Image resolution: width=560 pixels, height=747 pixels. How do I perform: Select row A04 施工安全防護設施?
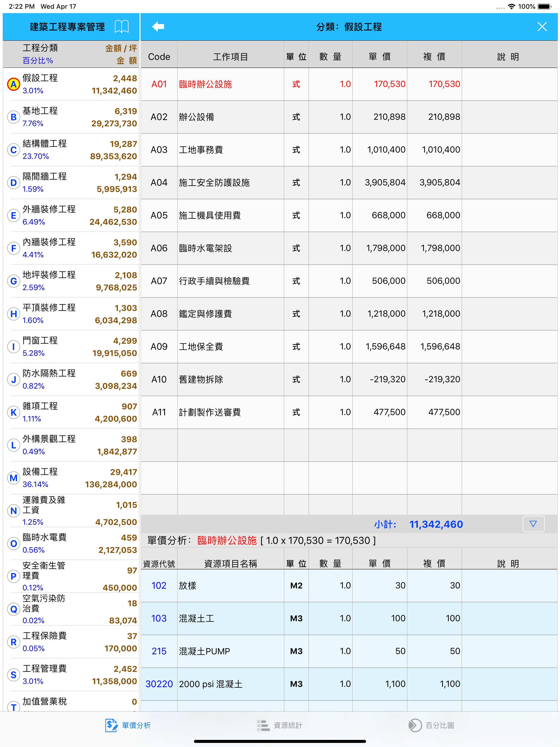[349, 182]
